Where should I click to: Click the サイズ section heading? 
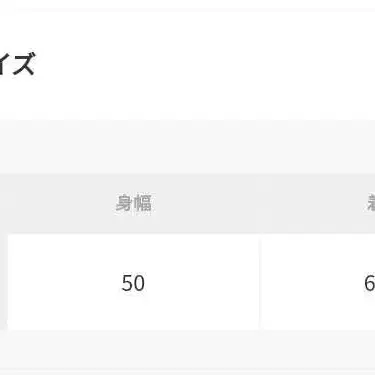17,64
